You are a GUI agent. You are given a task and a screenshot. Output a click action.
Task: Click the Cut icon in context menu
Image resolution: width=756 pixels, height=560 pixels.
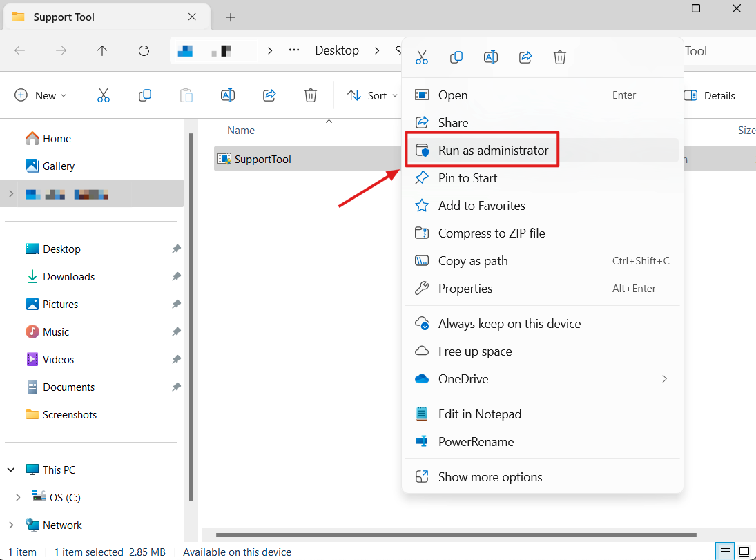coord(422,58)
